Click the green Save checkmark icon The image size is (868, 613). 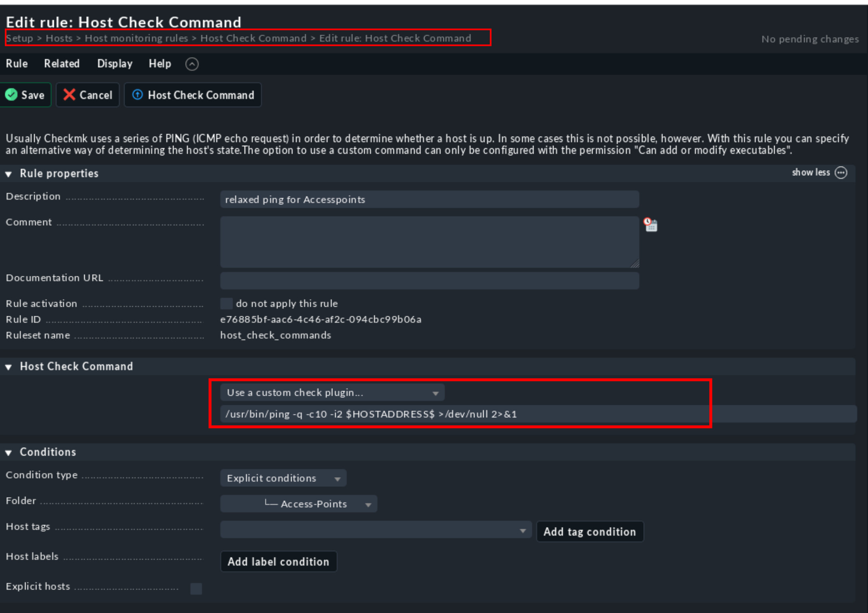click(11, 95)
